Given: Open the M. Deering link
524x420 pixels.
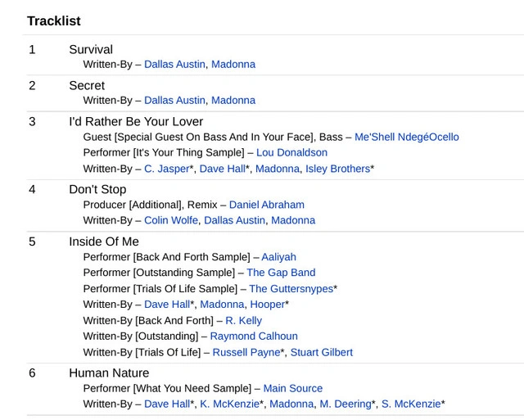Looking at the screenshot, I should click(x=346, y=404).
